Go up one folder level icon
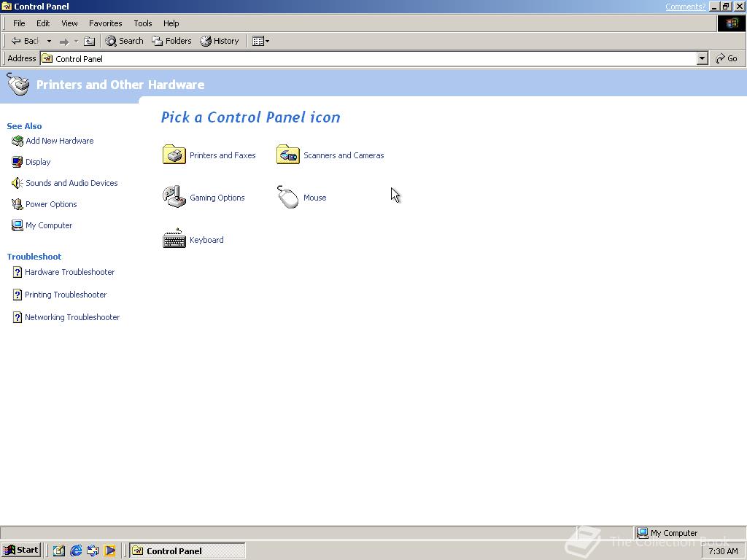The width and height of the screenshot is (747, 560). pos(89,42)
